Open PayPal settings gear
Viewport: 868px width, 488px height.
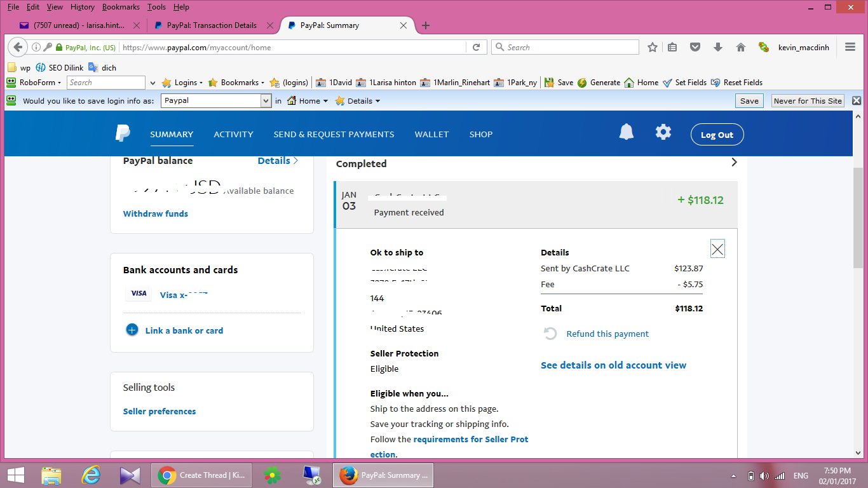[663, 132]
